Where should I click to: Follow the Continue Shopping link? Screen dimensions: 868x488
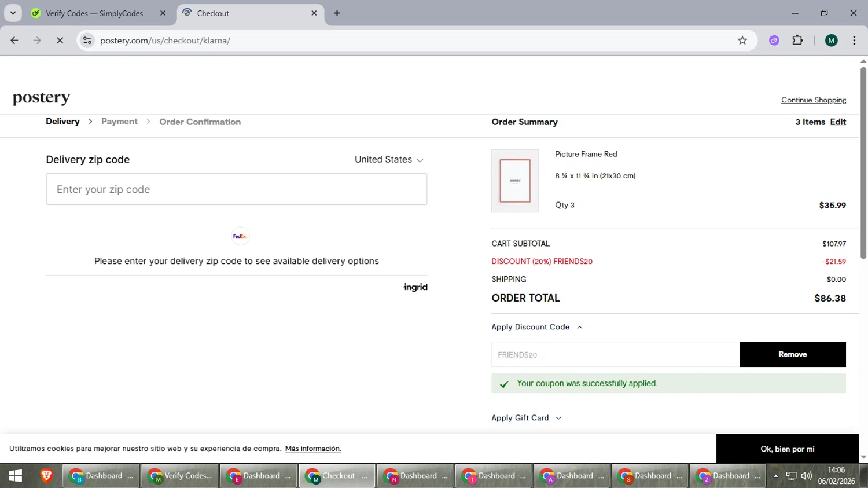[814, 100]
